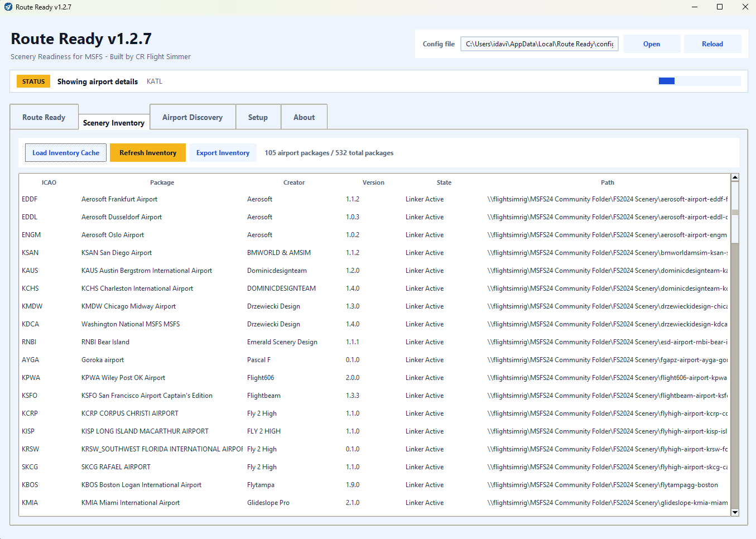Click KCHS Charleston International Airport
Image resolution: width=756 pixels, height=539 pixels.
pyautogui.click(x=137, y=288)
